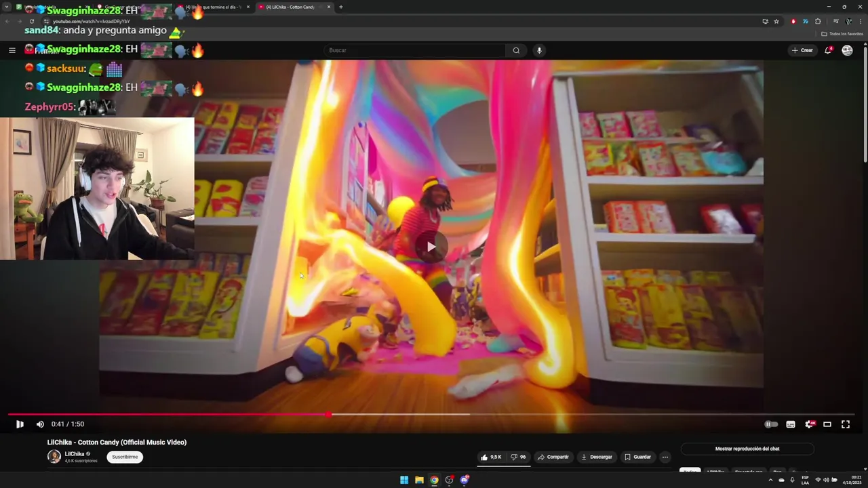Dislike the video (96)

[x=518, y=457]
